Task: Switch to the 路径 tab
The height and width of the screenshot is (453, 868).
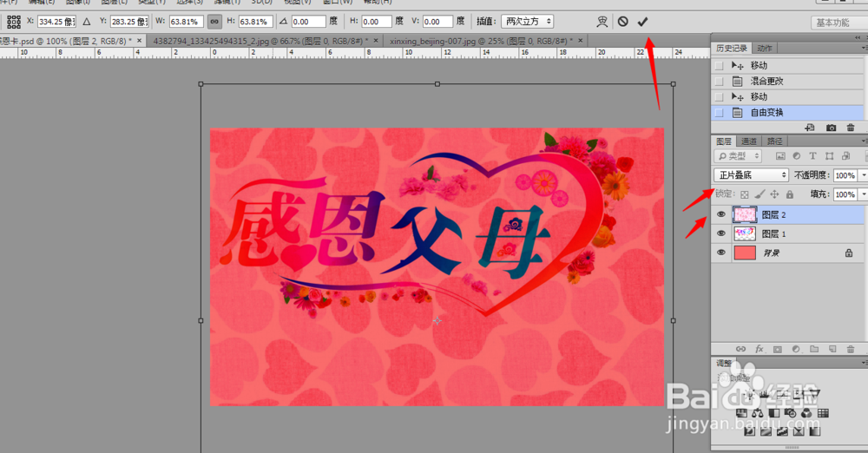Action: [x=775, y=141]
